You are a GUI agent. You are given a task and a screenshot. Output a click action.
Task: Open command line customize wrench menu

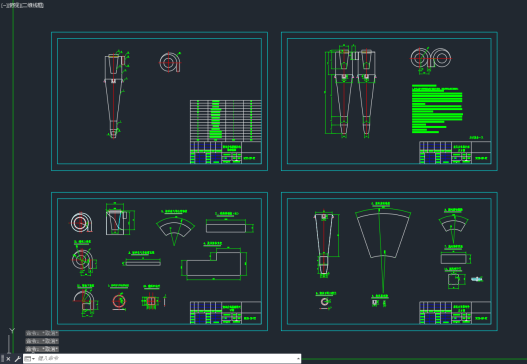(x=17, y=359)
